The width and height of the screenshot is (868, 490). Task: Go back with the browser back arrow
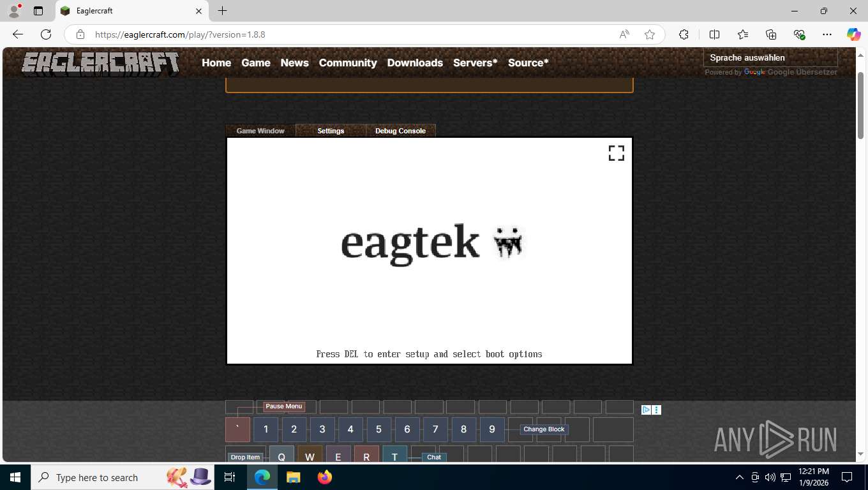18,34
